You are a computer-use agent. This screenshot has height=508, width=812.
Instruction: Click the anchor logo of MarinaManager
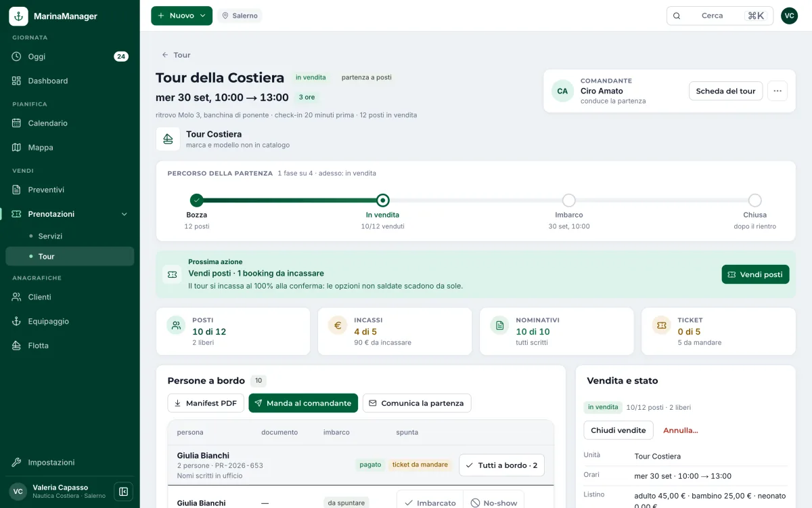(18, 16)
